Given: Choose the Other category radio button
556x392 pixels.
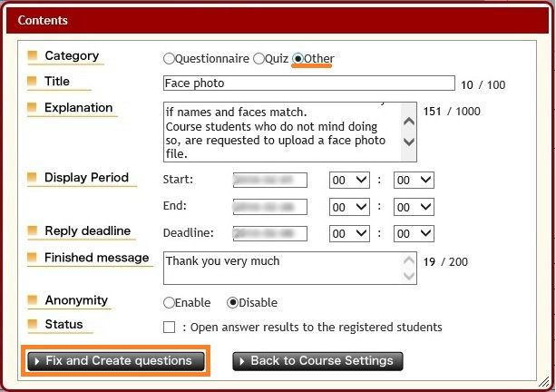Looking at the screenshot, I should click(298, 59).
